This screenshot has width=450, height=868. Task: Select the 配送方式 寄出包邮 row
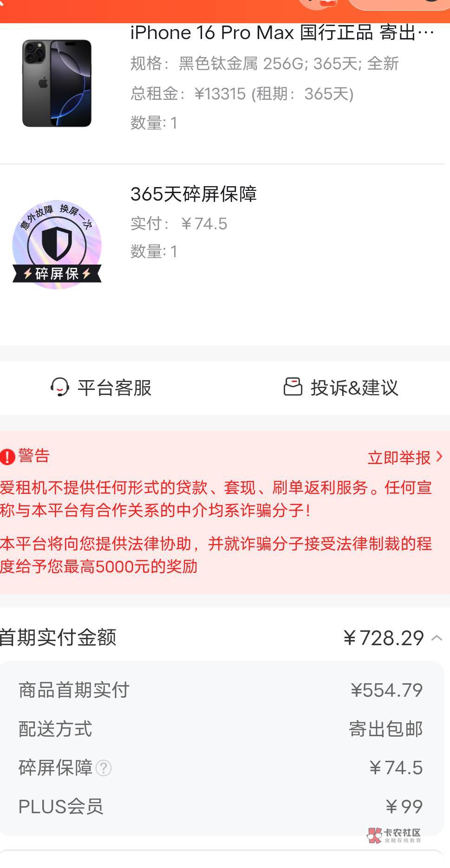point(221,729)
